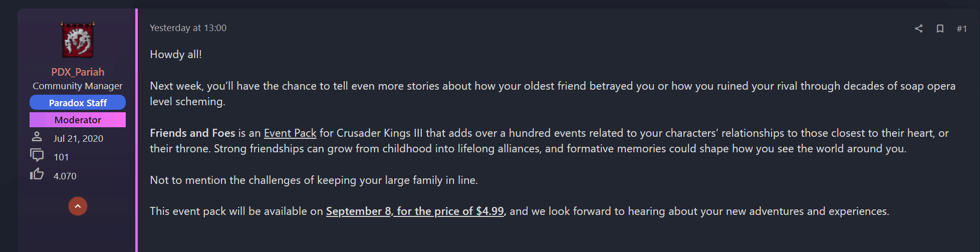This screenshot has width=980, height=252.
Task: Click the bold 'Friends and Foes' text
Action: [x=192, y=133]
